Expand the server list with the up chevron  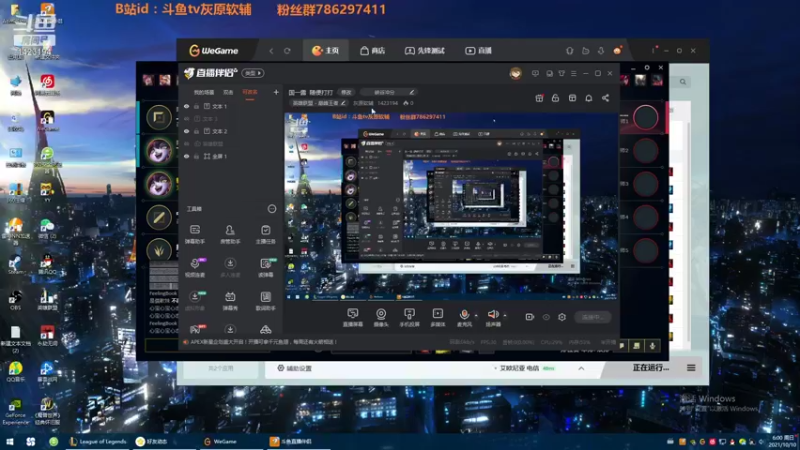[581, 368]
